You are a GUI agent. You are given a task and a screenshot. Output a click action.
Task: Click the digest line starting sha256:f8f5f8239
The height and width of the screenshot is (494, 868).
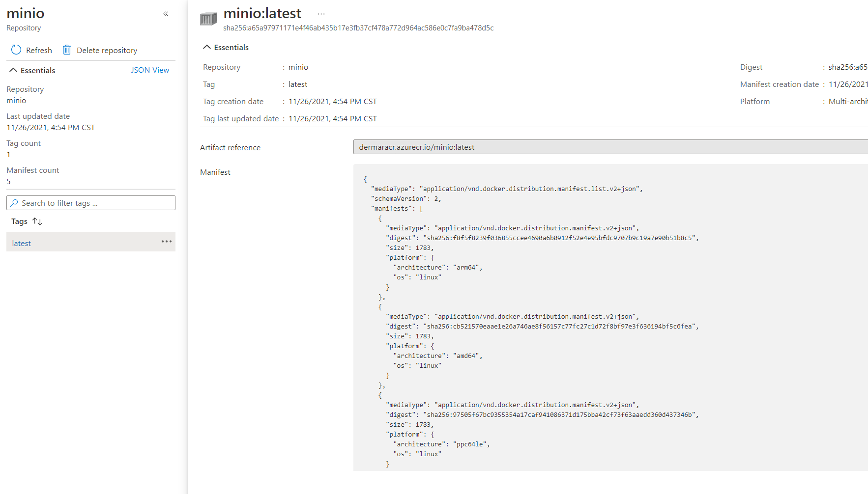tap(542, 238)
